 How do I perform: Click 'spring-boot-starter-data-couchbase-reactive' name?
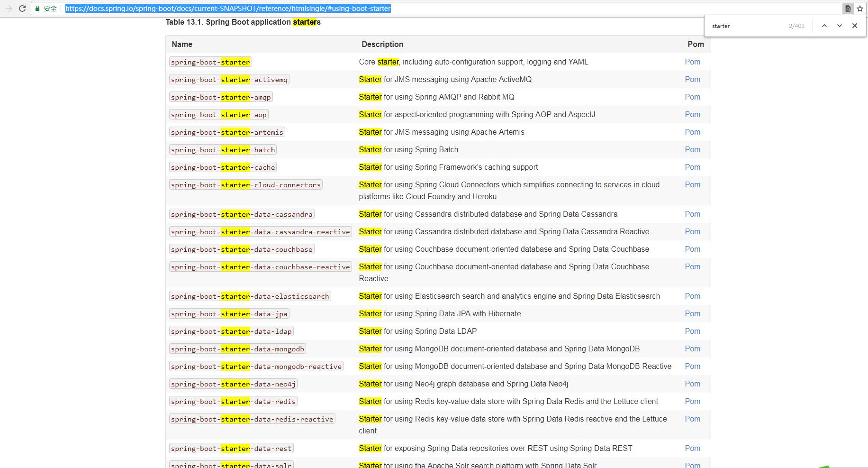tap(261, 267)
